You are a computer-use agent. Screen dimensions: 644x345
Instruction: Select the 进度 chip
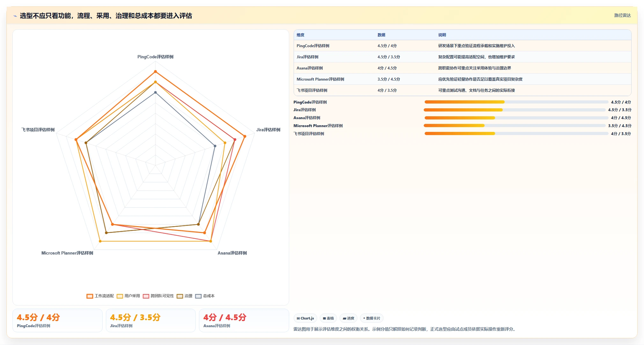pyautogui.click(x=348, y=318)
